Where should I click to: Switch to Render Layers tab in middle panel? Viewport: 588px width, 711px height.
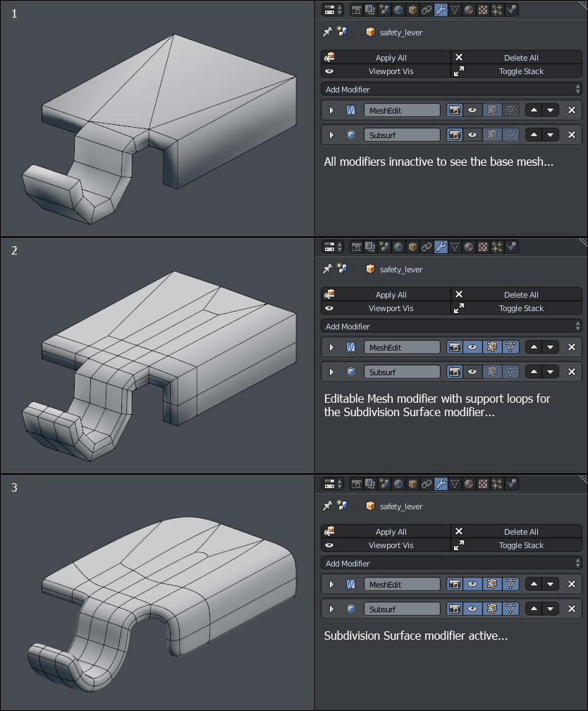point(370,247)
